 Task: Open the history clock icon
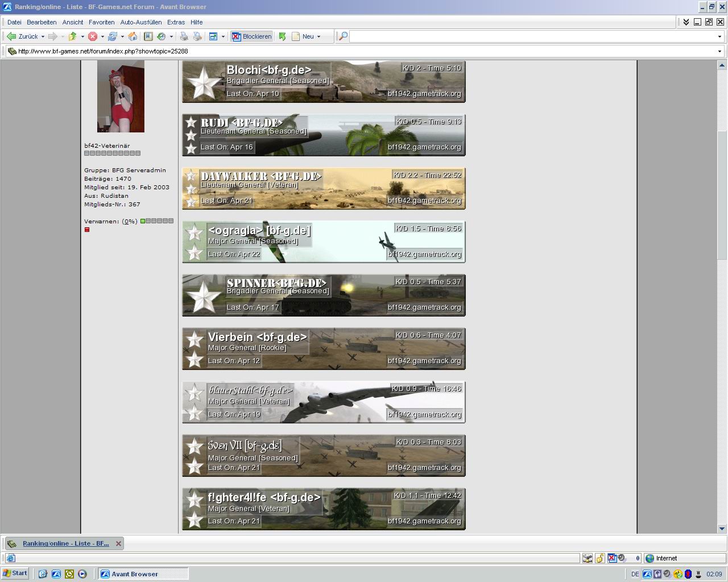(x=162, y=36)
